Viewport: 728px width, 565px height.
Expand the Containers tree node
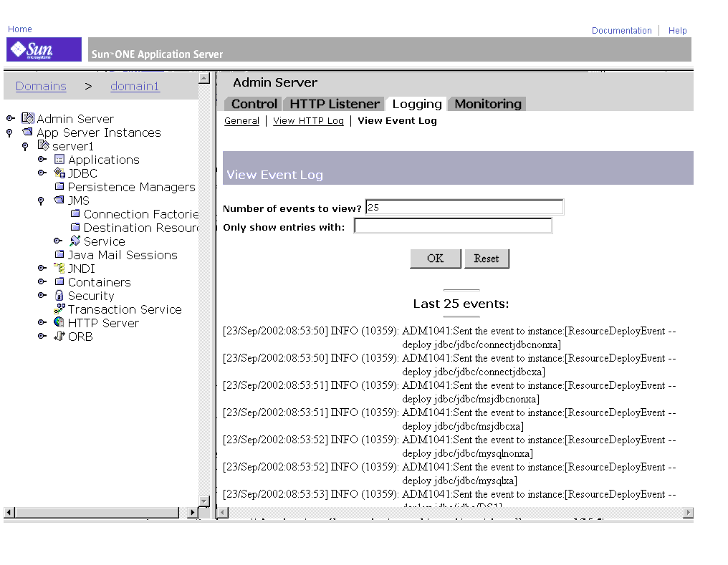point(42,281)
